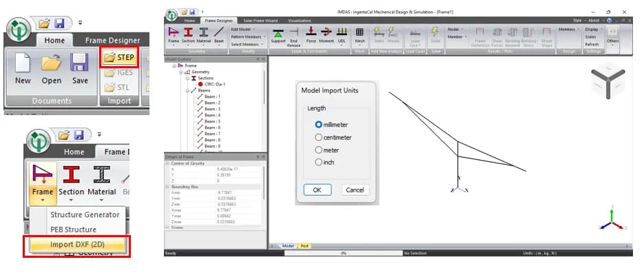
Task: Click the large Save floppy icon in Documents group
Action: (80, 63)
